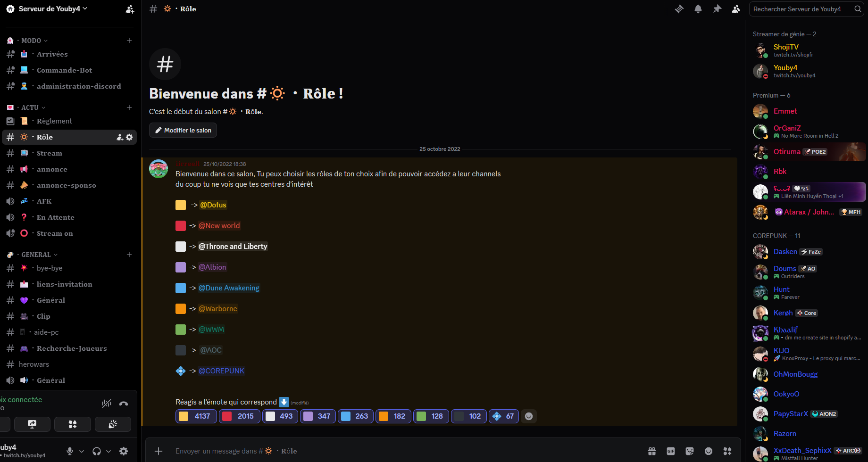Open notification settings bell icon
Viewport: 868px width, 462px height.
coord(698,9)
